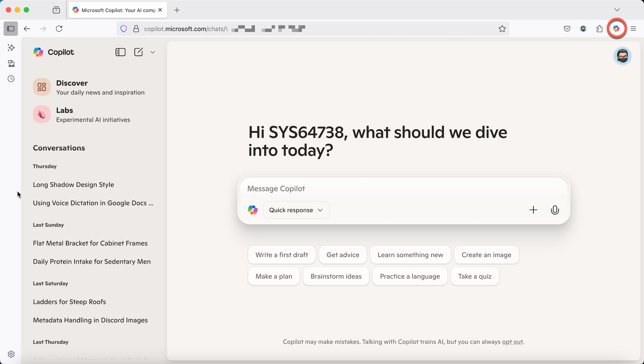Viewport: 644px width, 364px height.
Task: Open the Pocket save icon
Action: click(567, 28)
